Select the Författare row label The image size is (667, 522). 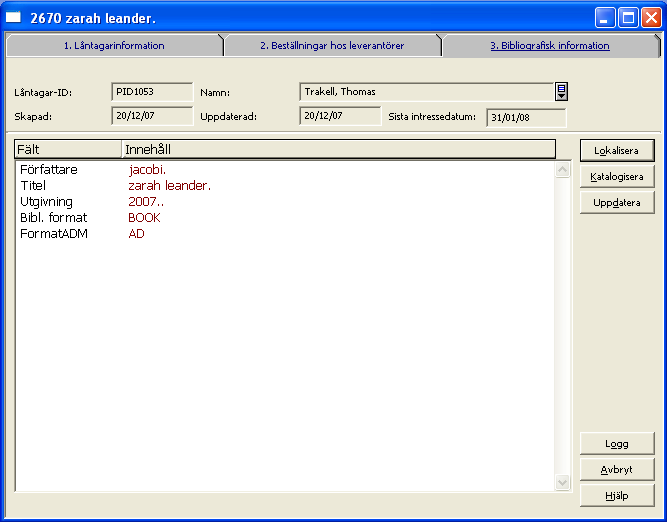click(49, 170)
